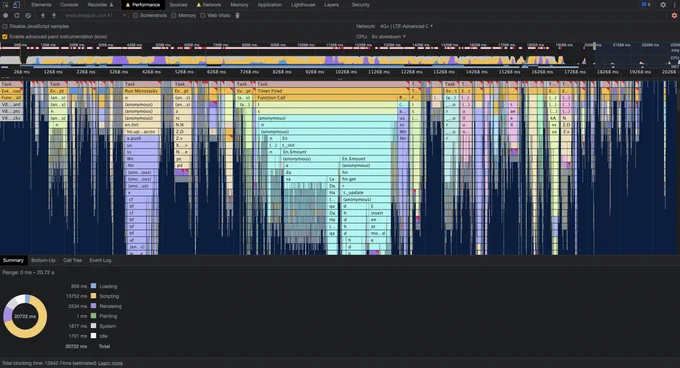Click the 5268 ms ruler mark
This screenshot has width=680, height=368.
(x=183, y=72)
